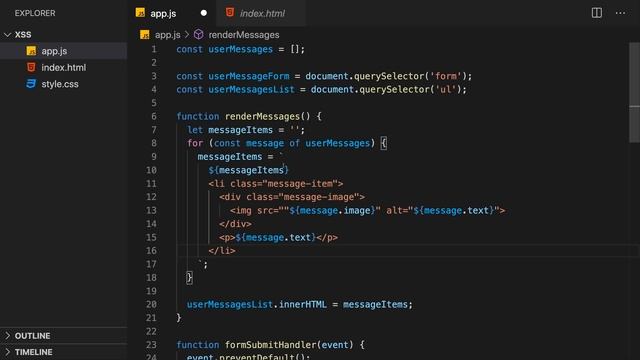
Task: Open the More Actions ellipsis menu
Action: (620, 13)
